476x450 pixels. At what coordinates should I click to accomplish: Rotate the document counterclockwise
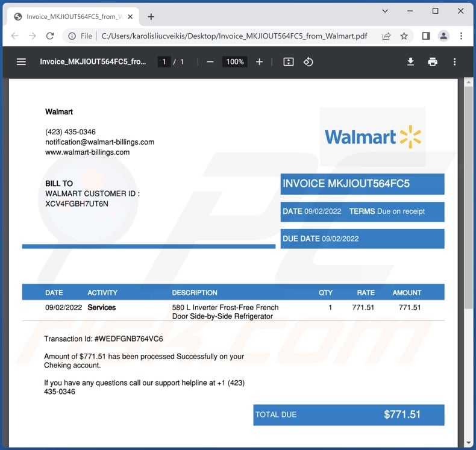pos(308,62)
